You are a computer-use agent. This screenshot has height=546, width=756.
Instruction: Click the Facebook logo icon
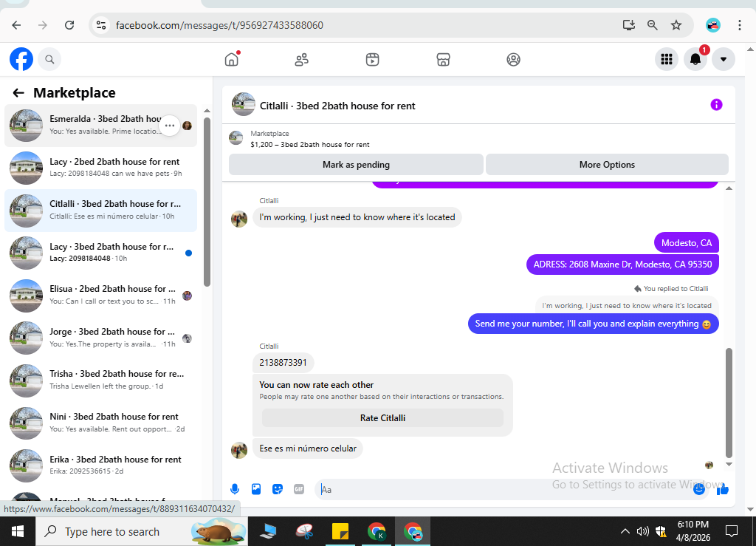21,59
